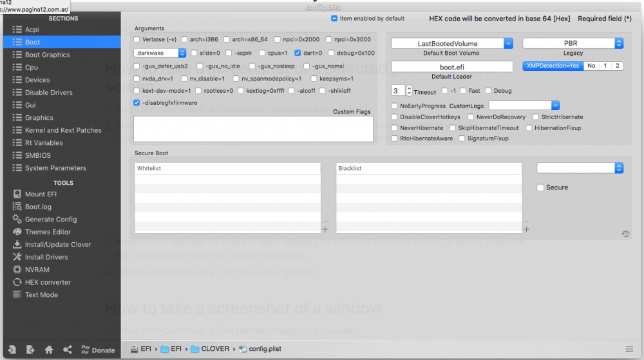The height and width of the screenshot is (360, 644).
Task: Click the export icon in the bottom toolbar
Action: pos(30,350)
